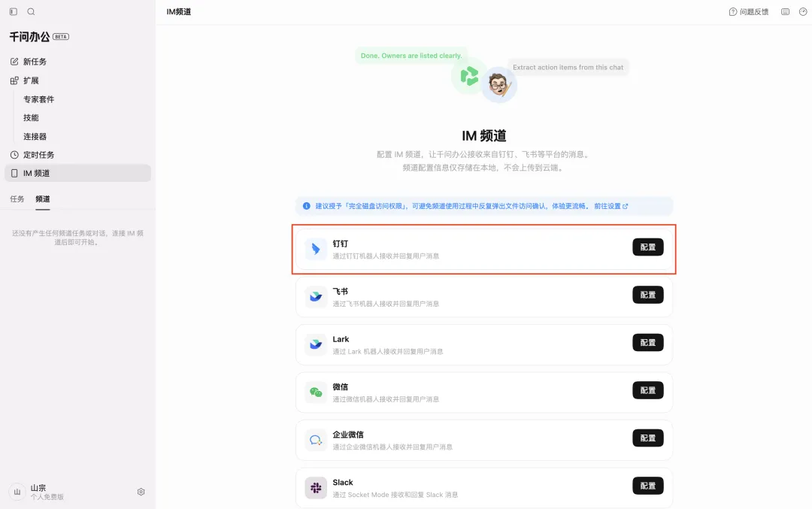Follow the 前往设置 link
812x509 pixels.
tap(611, 206)
